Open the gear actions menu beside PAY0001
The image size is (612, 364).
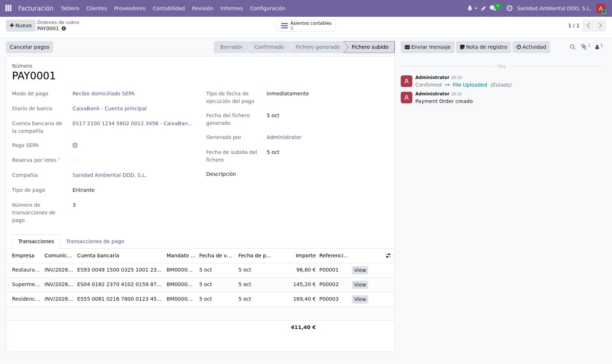click(64, 28)
